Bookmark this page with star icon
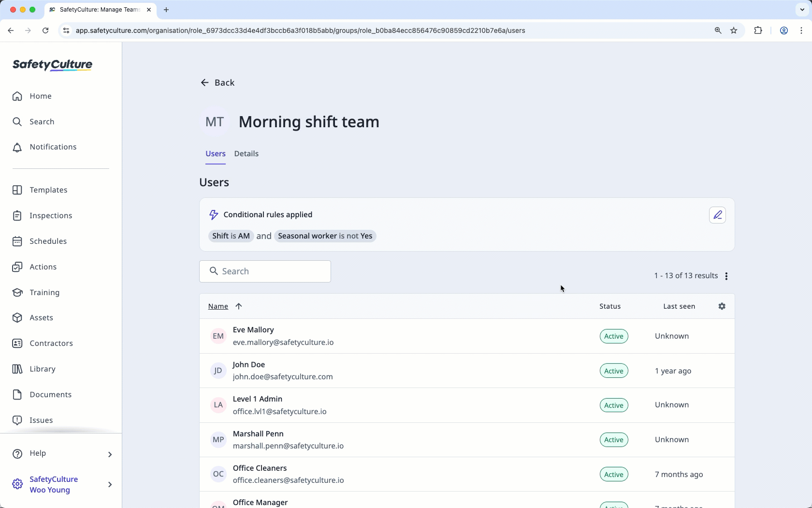812x508 pixels. pos(734,30)
